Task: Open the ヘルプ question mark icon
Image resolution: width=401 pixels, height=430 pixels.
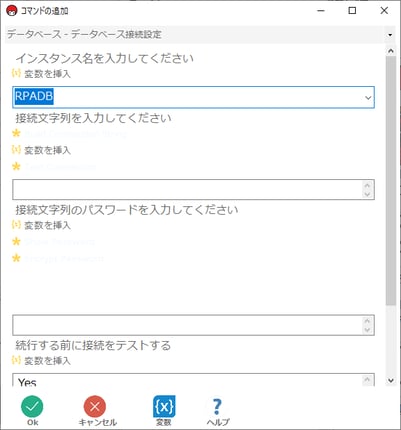Action: pyautogui.click(x=217, y=406)
